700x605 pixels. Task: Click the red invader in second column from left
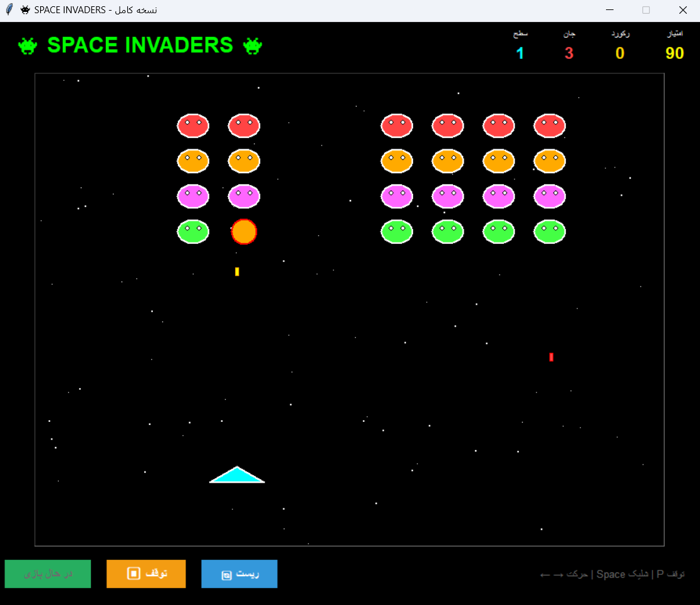pos(244,125)
